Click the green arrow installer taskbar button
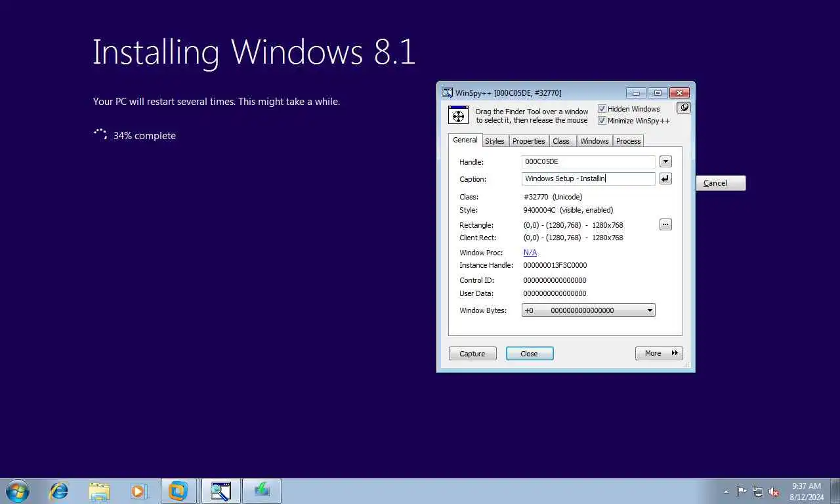 [262, 491]
